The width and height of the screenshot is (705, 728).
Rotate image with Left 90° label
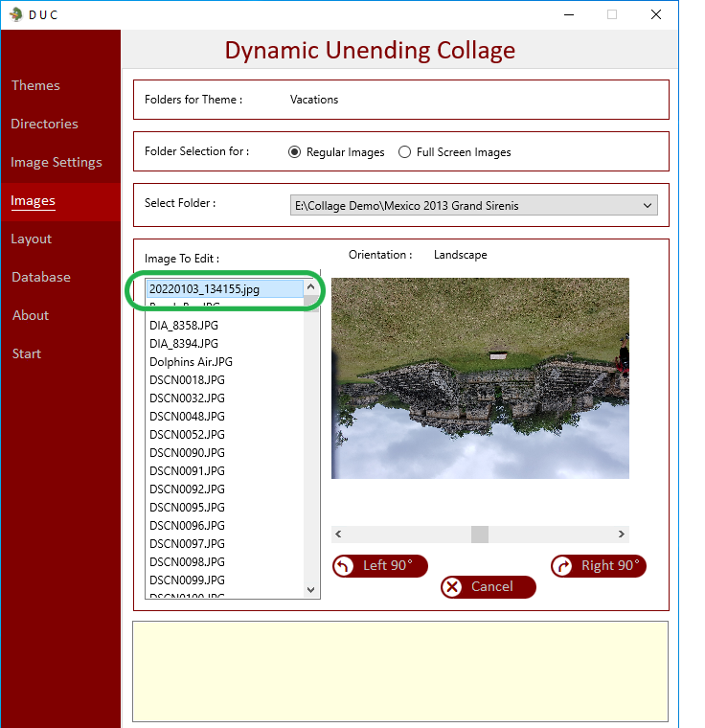click(x=388, y=565)
